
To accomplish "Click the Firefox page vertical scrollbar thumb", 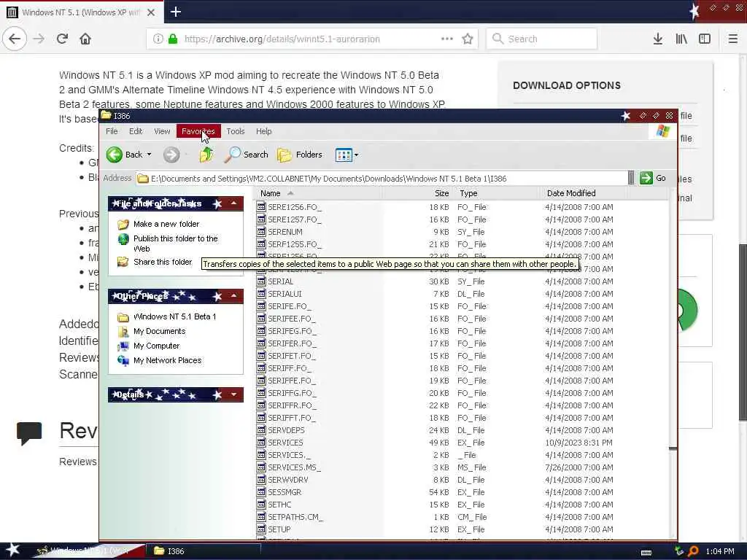I will pyautogui.click(x=743, y=332).
